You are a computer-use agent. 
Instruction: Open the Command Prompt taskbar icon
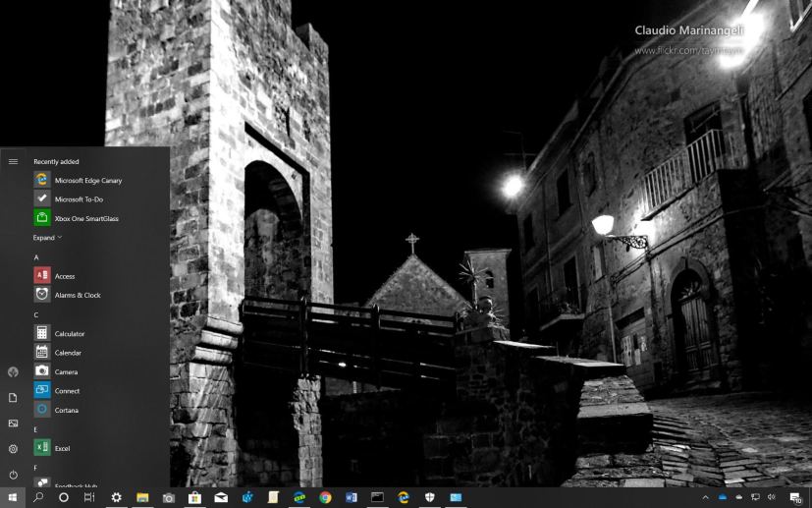pyautogui.click(x=377, y=497)
